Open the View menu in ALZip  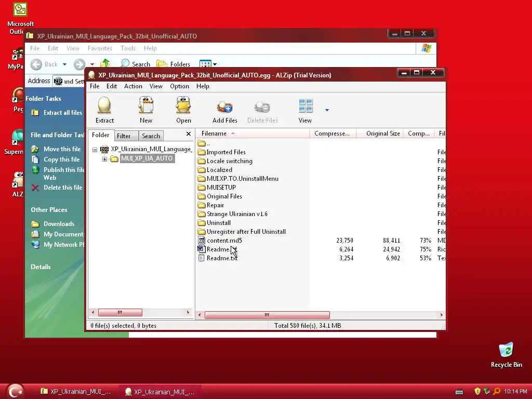click(156, 86)
